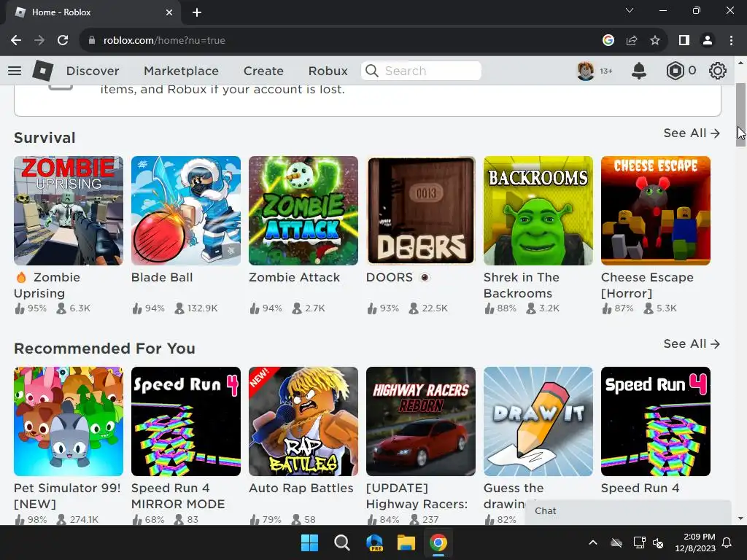Click the 13+ age label

click(606, 71)
